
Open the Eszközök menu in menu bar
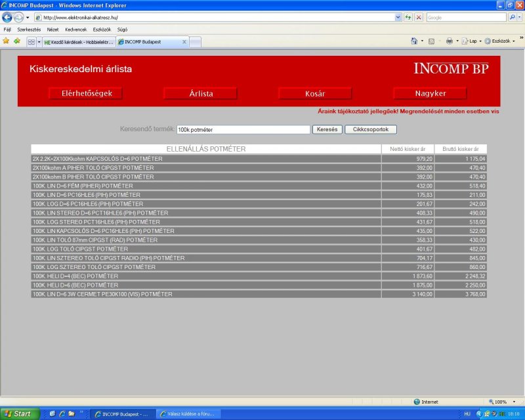(x=102, y=30)
